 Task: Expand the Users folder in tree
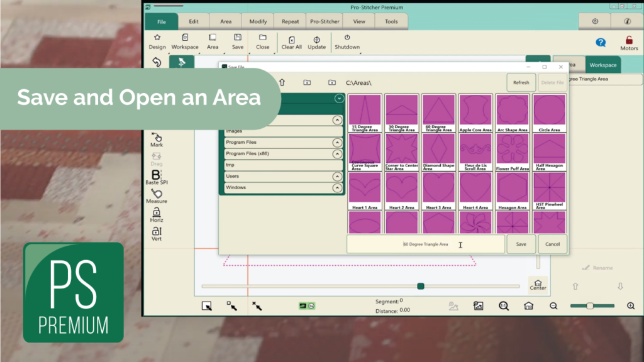tap(337, 177)
